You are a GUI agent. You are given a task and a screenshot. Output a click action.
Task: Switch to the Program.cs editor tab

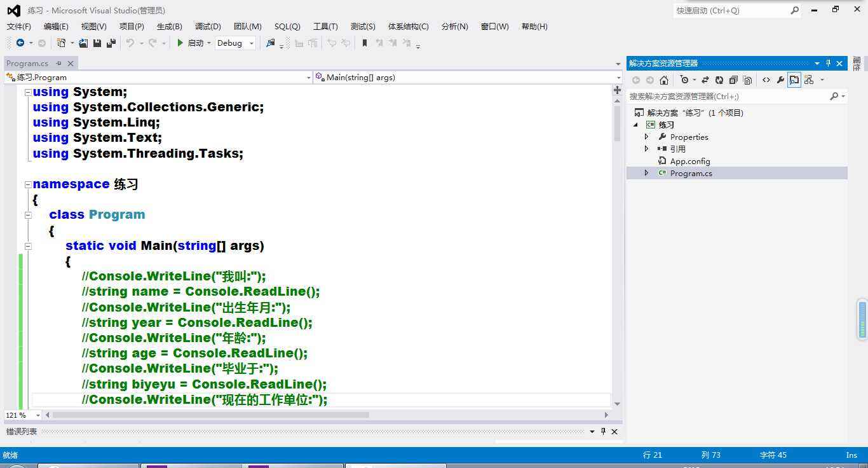tap(27, 63)
